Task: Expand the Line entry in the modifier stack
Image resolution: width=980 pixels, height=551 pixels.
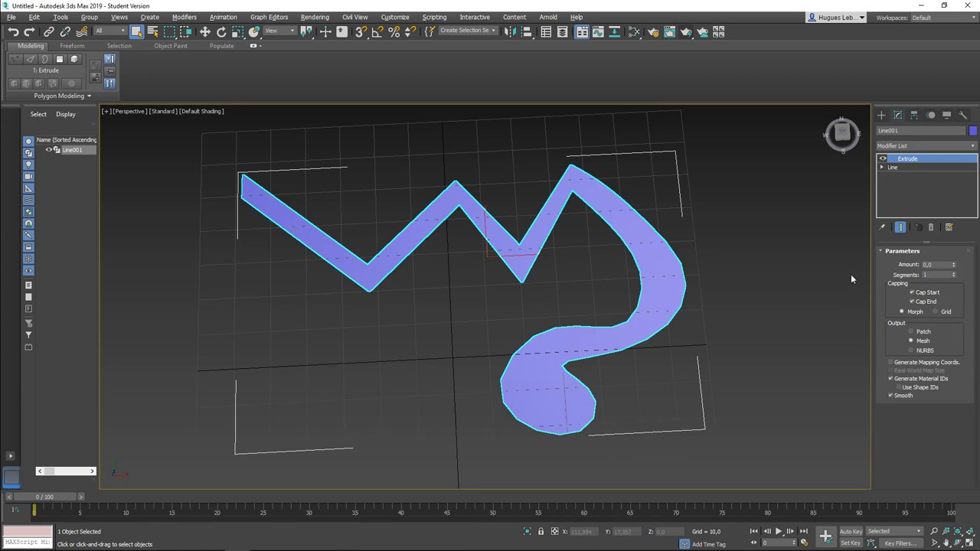Action: pos(882,168)
